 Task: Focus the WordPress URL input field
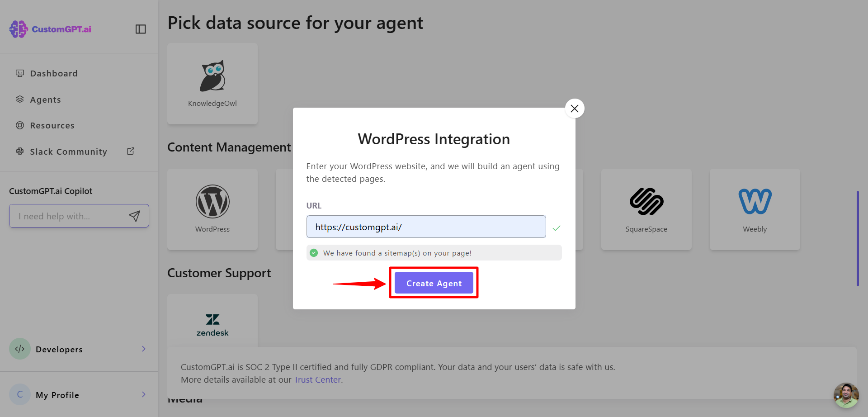click(426, 227)
